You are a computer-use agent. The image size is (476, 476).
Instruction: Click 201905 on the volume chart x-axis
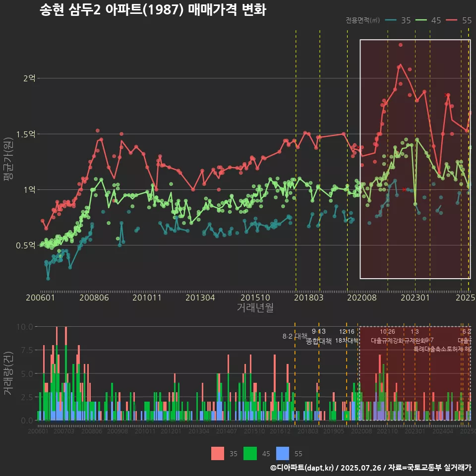(x=334, y=431)
